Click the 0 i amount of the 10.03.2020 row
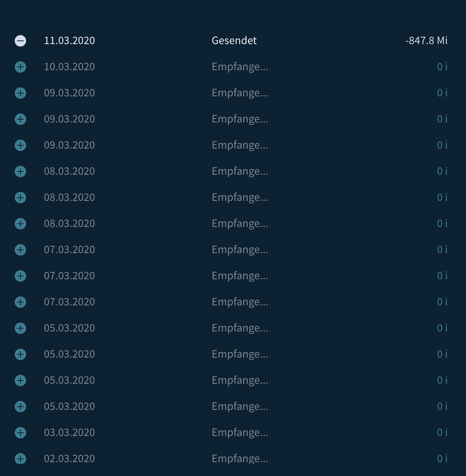The height and width of the screenshot is (476, 466). coord(442,67)
